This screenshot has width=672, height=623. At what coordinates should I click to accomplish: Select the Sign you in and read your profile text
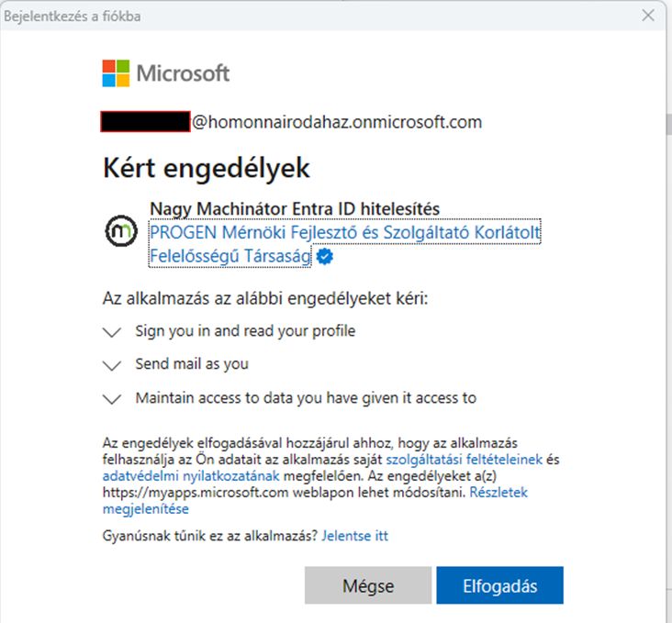pos(245,330)
